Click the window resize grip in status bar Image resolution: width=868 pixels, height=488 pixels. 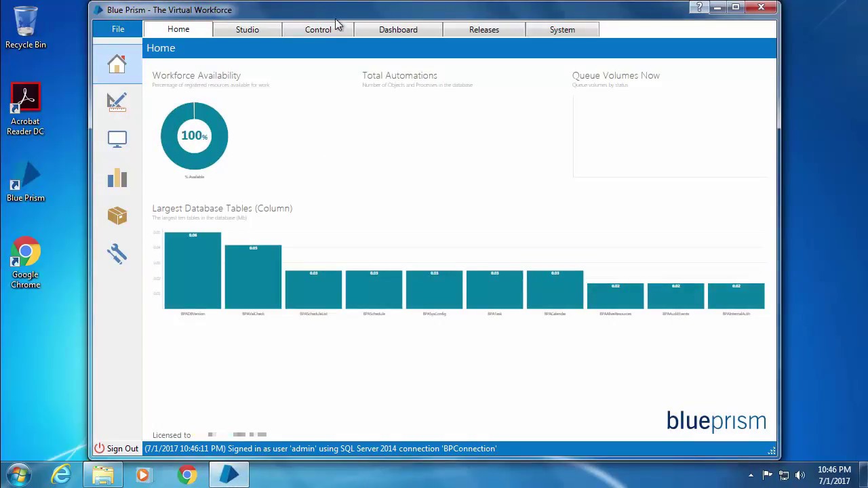(771, 451)
